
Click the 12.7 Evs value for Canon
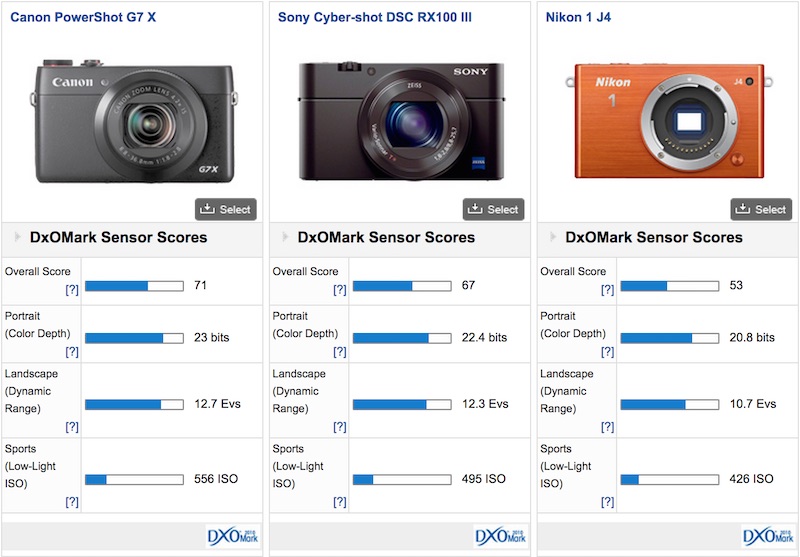217,403
